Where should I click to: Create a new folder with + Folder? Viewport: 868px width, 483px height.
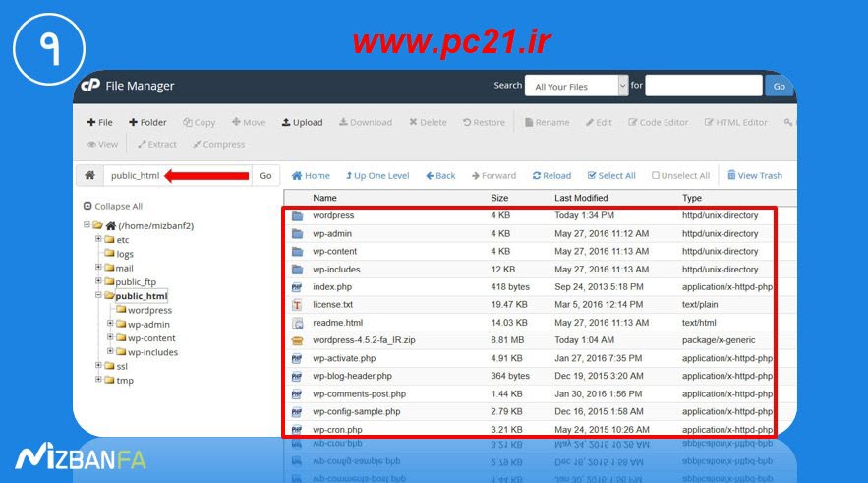coord(147,122)
